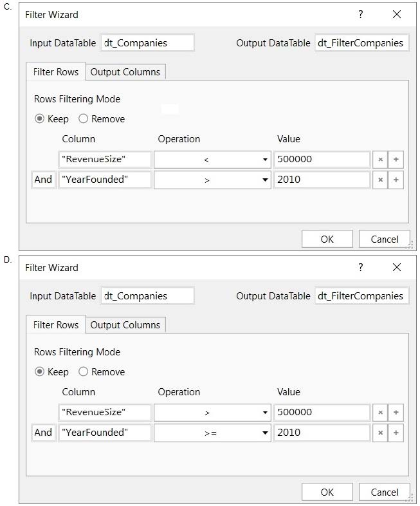Choose the Remove mode in dialog D

click(83, 371)
